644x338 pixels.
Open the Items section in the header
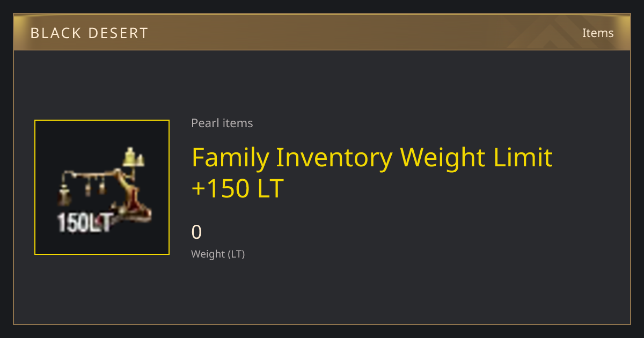(598, 33)
